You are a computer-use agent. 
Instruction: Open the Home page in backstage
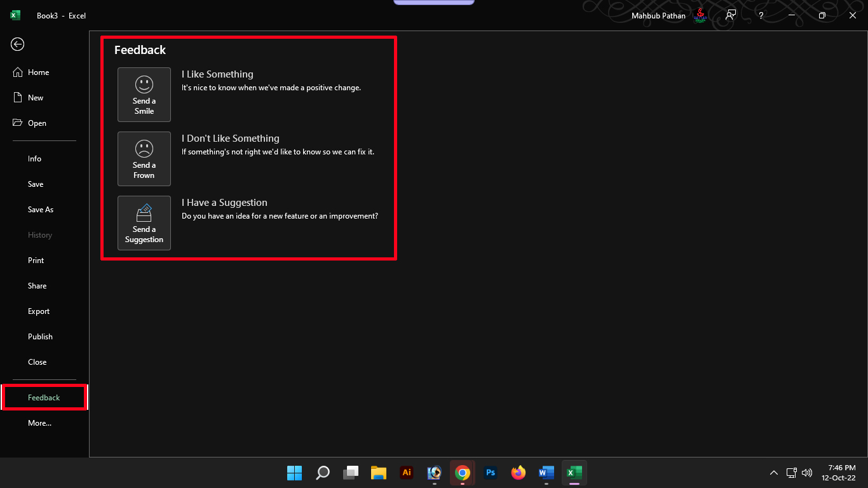[x=44, y=72]
